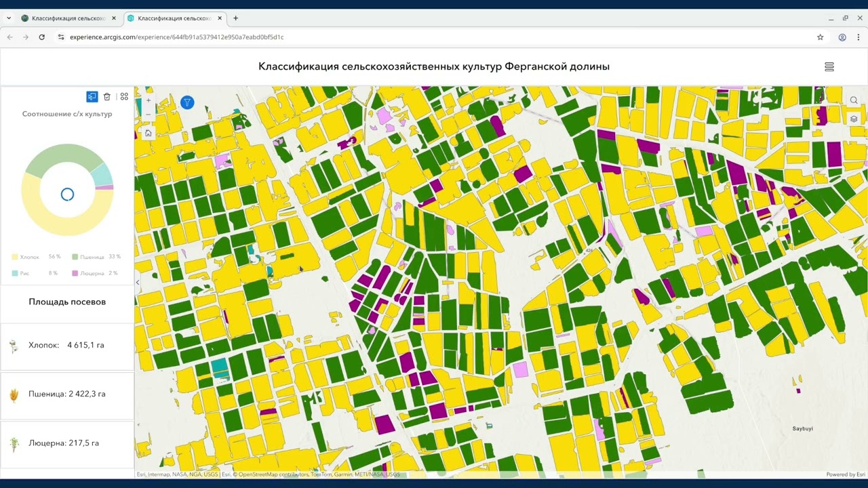This screenshot has width=868, height=488.
Task: Open the map search tool
Action: point(854,100)
